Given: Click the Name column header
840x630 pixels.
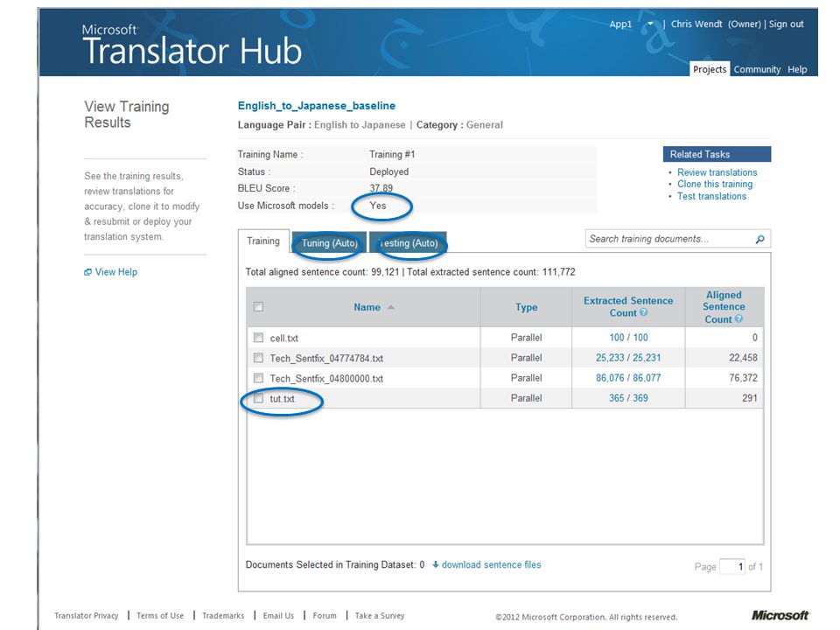Looking at the screenshot, I should (367, 307).
